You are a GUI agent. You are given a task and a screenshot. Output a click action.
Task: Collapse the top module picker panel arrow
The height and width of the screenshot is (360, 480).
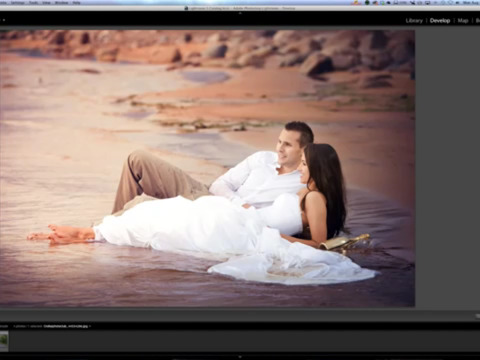240,13
